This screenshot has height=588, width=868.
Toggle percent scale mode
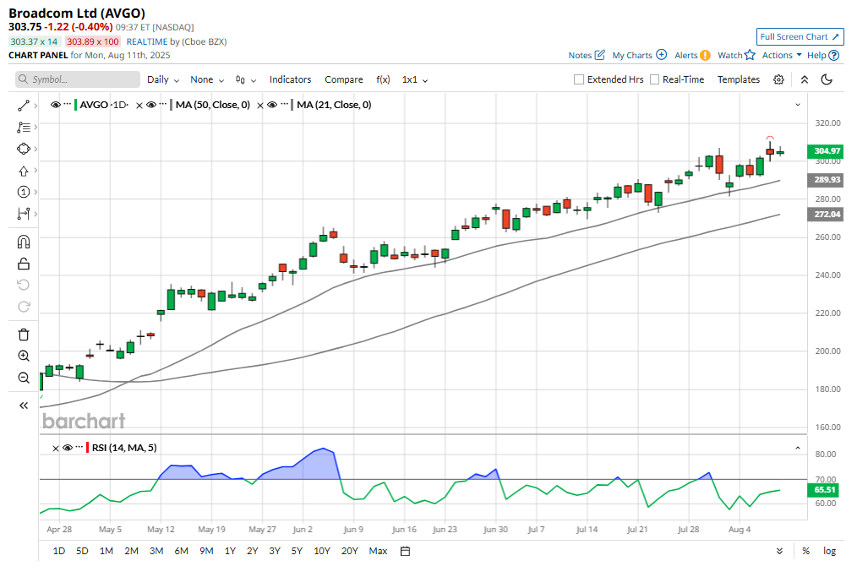tap(806, 551)
